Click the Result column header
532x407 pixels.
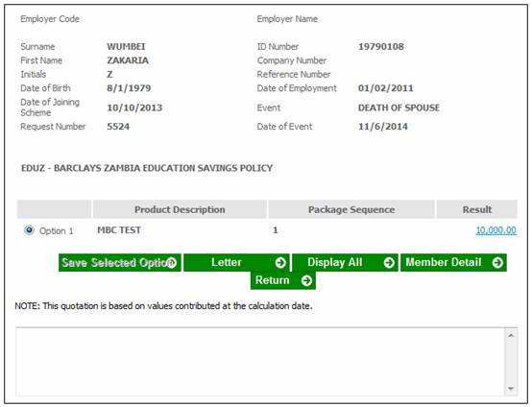[476, 209]
